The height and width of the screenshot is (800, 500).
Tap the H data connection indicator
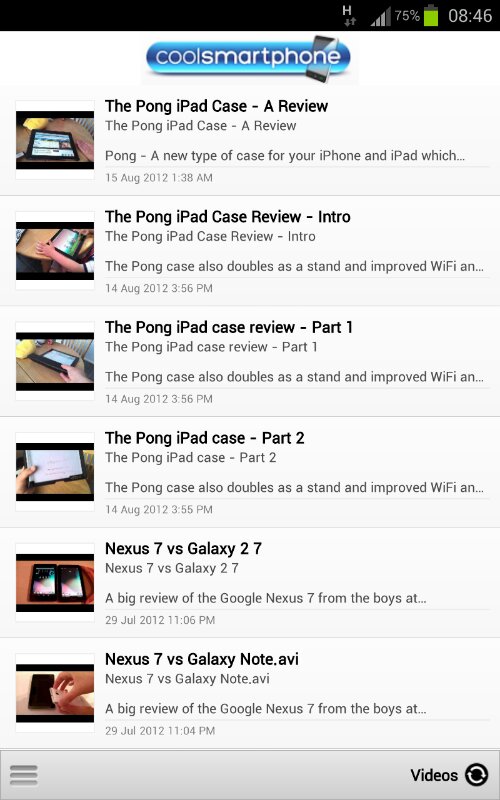point(349,15)
